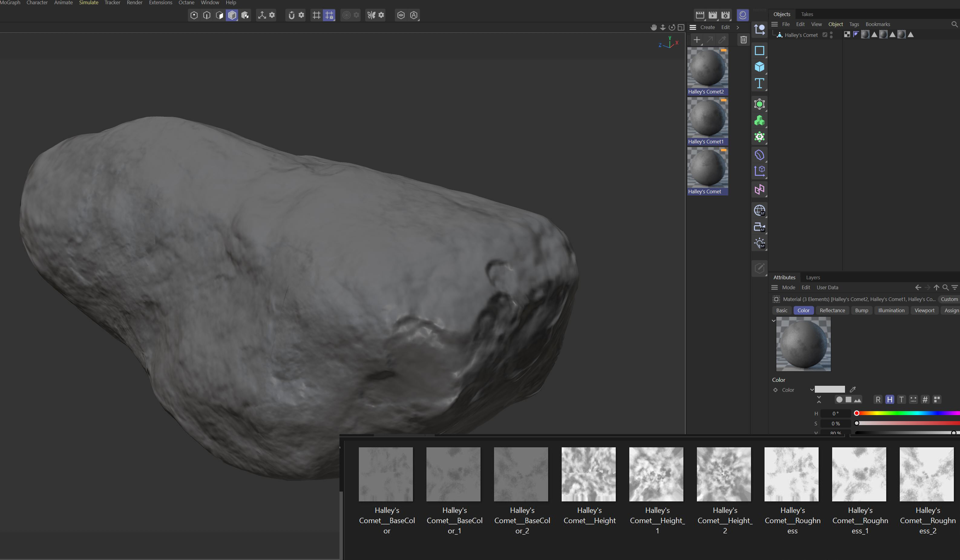Add Camera object icon
Image resolution: width=960 pixels, height=560 pixels.
point(759,227)
